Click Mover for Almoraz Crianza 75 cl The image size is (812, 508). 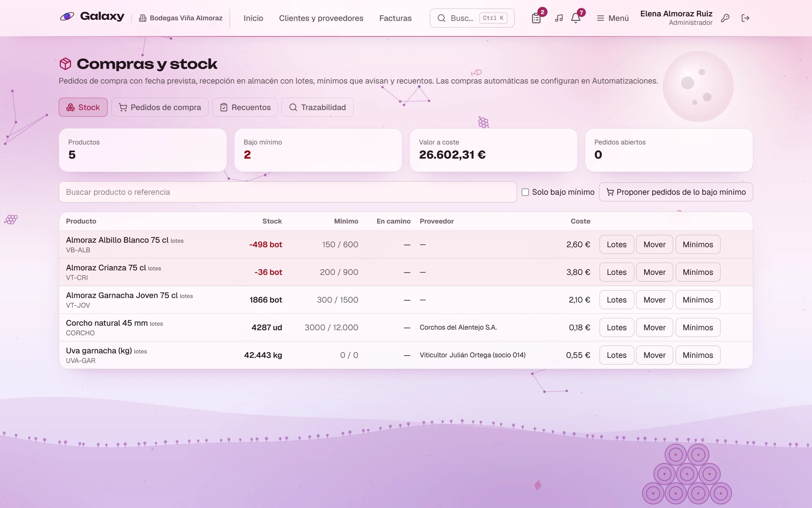tap(654, 272)
